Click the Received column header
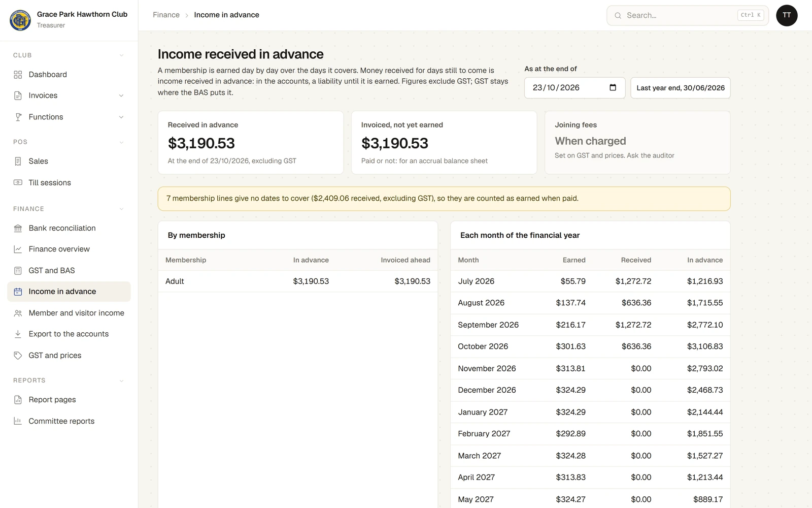The image size is (812, 508). (636, 260)
